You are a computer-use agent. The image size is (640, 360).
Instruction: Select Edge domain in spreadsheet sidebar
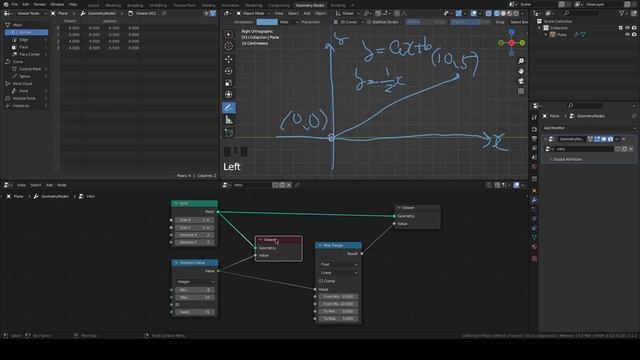click(x=26, y=40)
